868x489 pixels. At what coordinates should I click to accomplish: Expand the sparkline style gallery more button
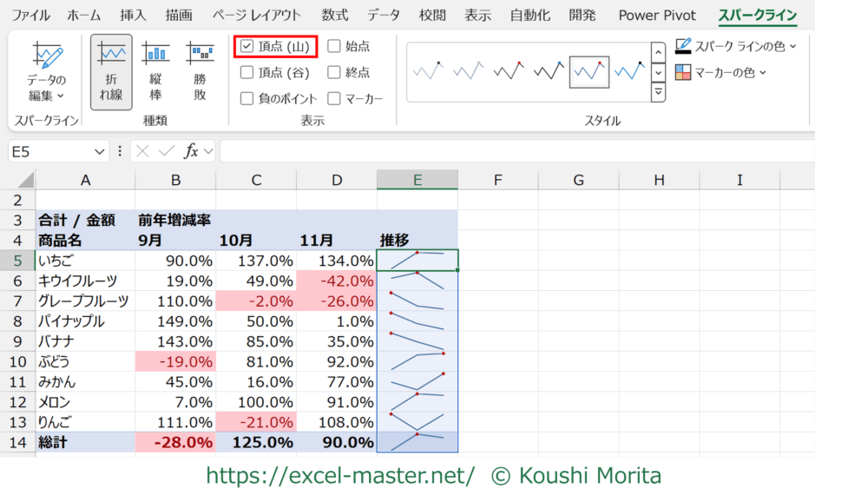(x=658, y=92)
